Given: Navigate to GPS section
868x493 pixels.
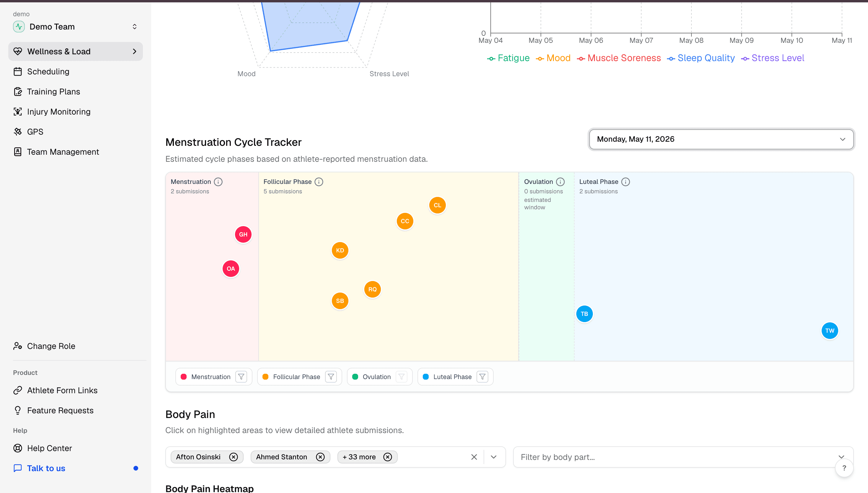Looking at the screenshot, I should click(x=76, y=132).
